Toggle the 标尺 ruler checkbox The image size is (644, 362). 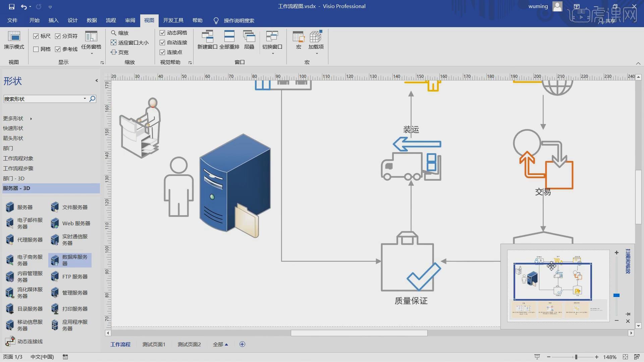pyautogui.click(x=36, y=36)
